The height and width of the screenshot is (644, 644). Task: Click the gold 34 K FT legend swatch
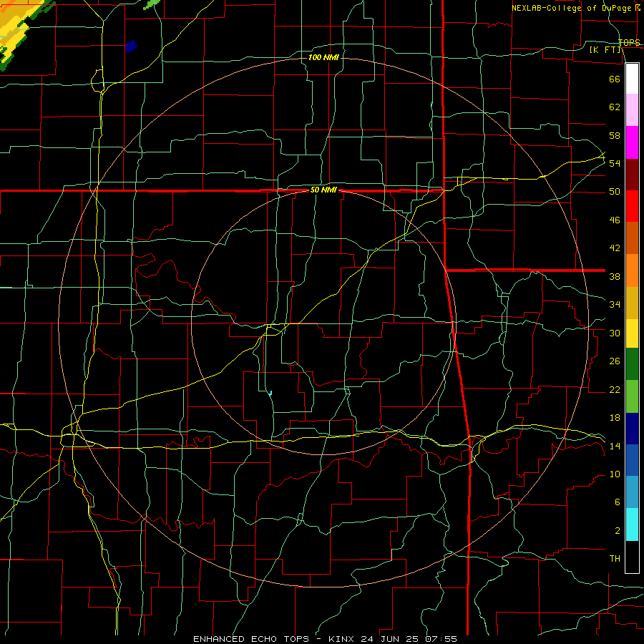click(632, 303)
